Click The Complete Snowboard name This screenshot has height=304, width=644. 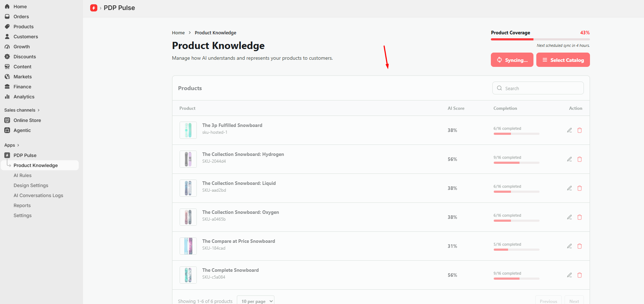pos(230,270)
